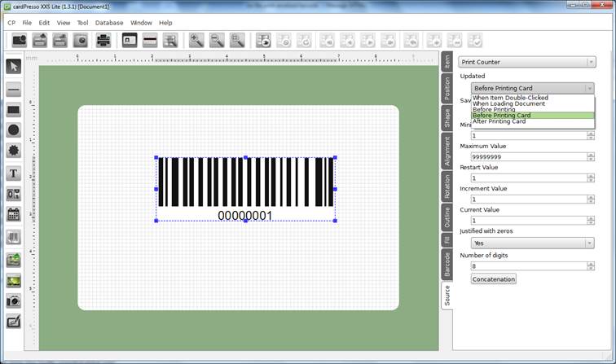This screenshot has width=616, height=364.
Task: Open the Database menu
Action: tap(109, 23)
